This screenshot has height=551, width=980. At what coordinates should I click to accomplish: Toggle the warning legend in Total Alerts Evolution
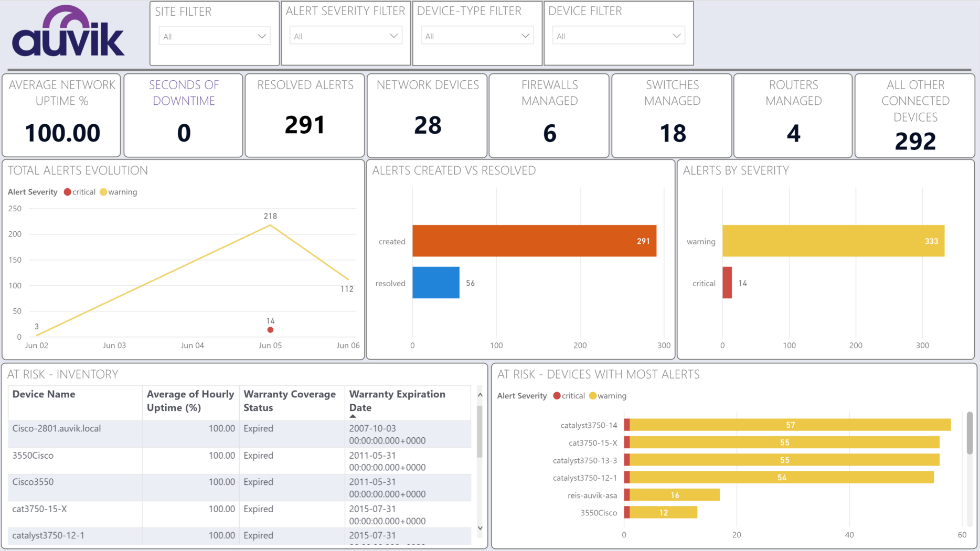[x=118, y=192]
